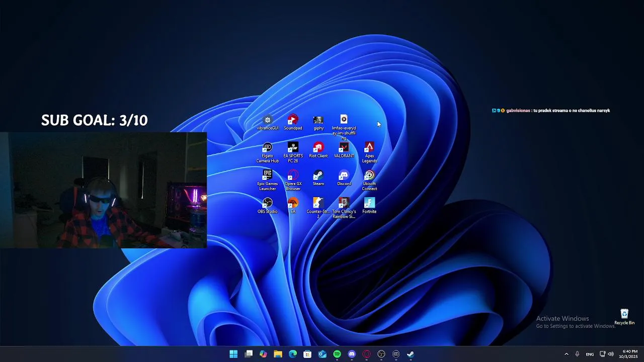
Task: Open network settings from tray
Action: [x=602, y=354]
